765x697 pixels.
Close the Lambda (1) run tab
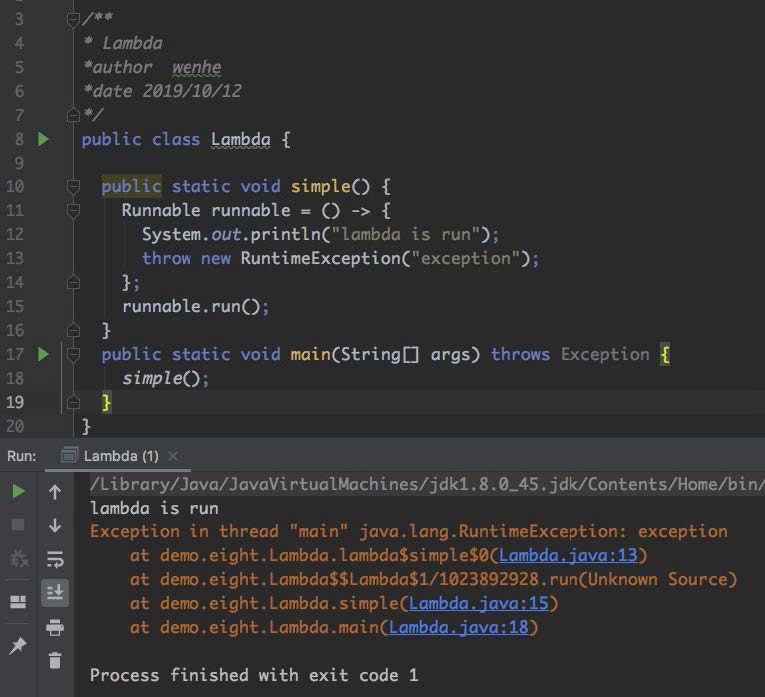click(173, 456)
